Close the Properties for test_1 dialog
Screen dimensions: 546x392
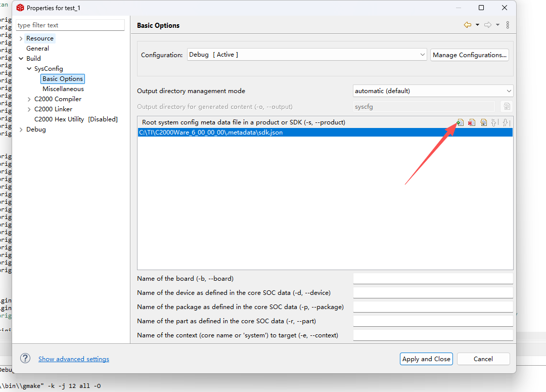pyautogui.click(x=504, y=8)
